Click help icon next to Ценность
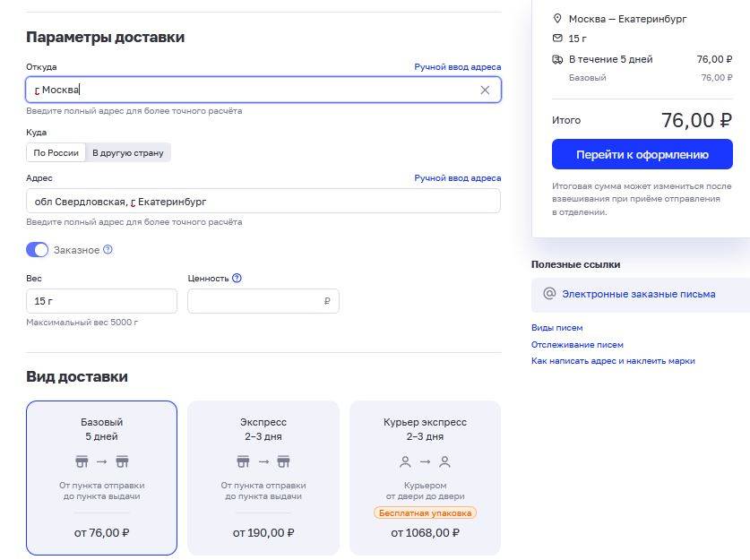Screen dimensions: 750x560 [x=237, y=279]
